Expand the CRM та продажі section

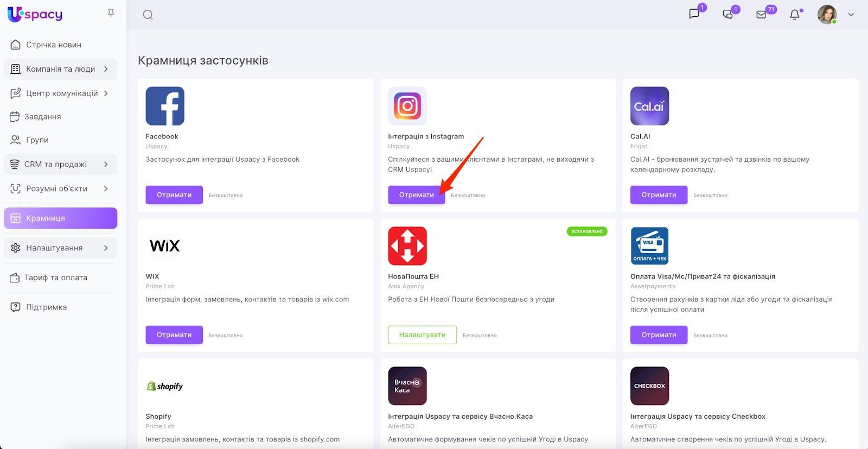pos(60,164)
